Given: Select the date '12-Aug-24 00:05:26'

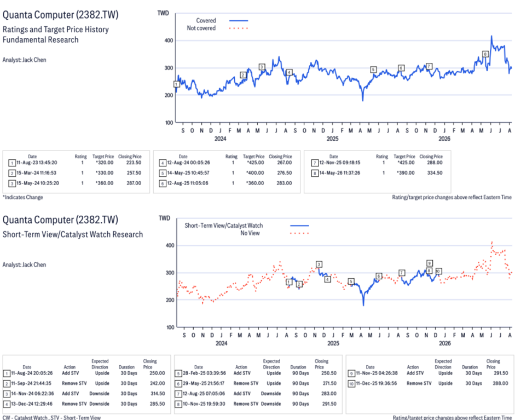Looking at the screenshot, I should pos(188,163).
